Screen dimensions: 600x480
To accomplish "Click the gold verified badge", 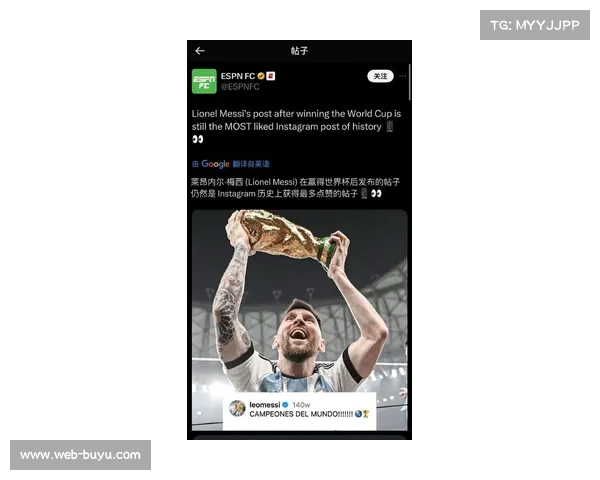I will coord(261,76).
